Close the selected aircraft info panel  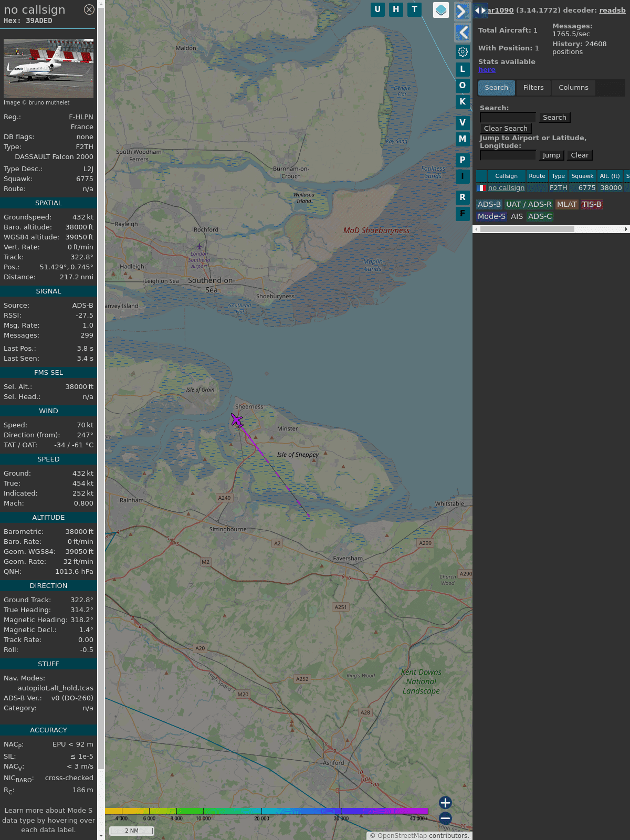tap(89, 9)
